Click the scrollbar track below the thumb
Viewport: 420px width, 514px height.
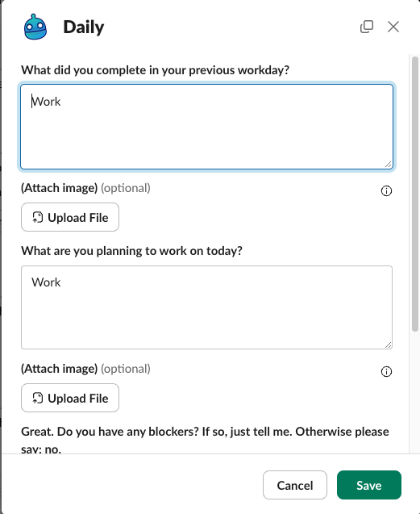pos(415,391)
